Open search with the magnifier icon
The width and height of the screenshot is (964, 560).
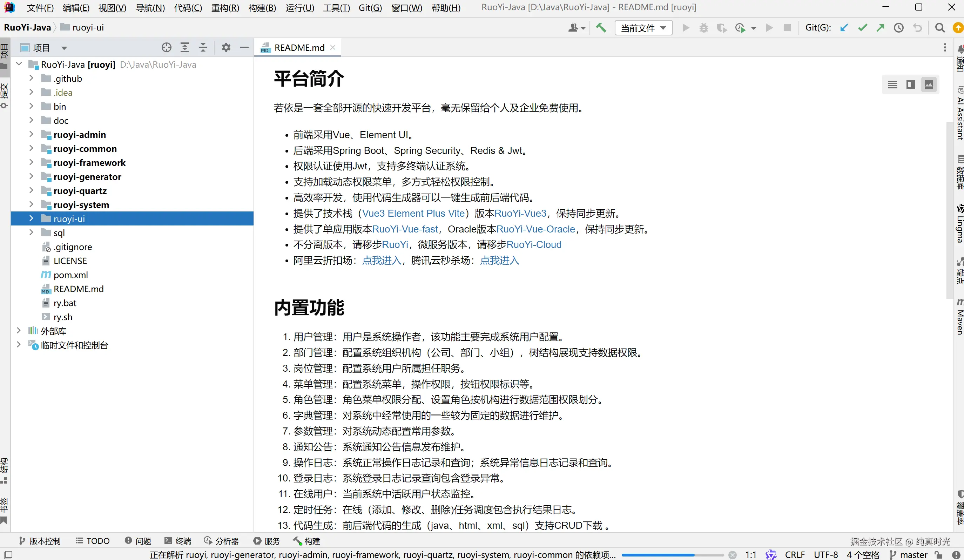[x=940, y=28]
